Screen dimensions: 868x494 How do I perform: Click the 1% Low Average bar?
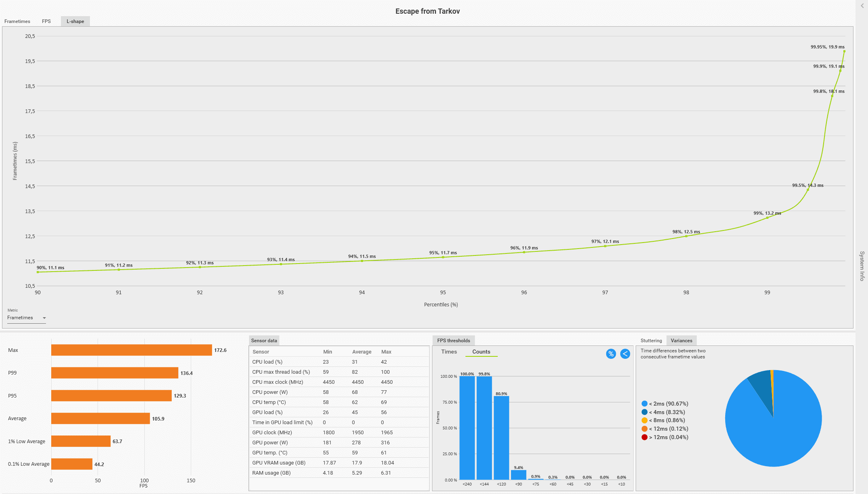(x=81, y=441)
